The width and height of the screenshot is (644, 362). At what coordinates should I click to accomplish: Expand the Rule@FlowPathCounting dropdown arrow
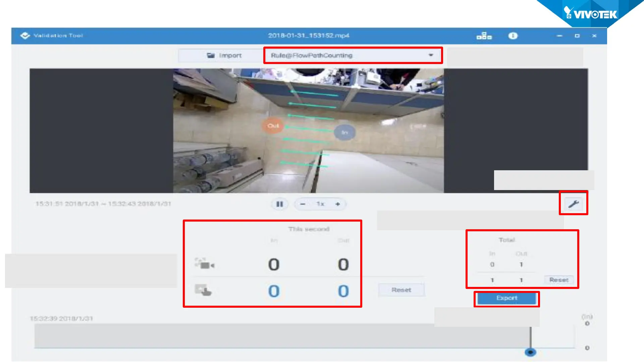click(x=431, y=55)
